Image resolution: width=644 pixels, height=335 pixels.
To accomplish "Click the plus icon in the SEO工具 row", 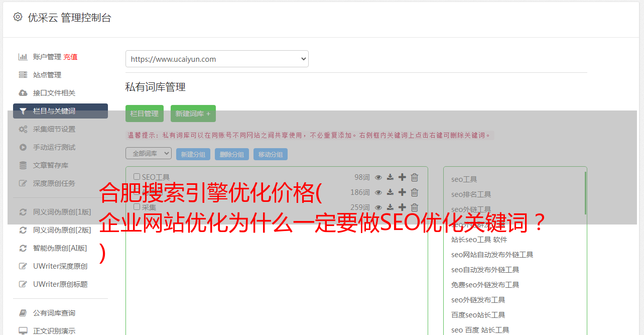I will (x=403, y=177).
